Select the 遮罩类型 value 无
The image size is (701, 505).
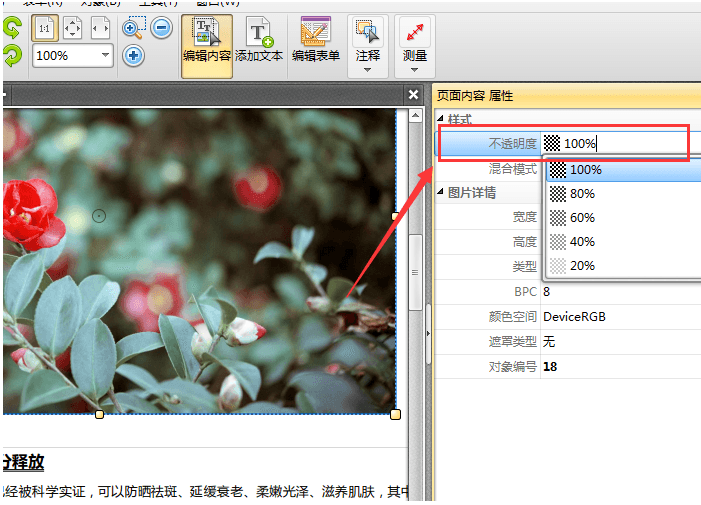pos(549,342)
